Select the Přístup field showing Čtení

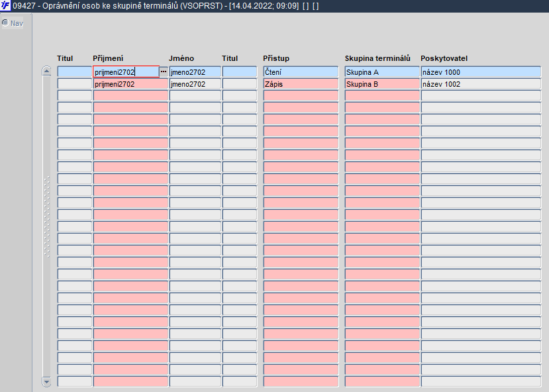(301, 72)
